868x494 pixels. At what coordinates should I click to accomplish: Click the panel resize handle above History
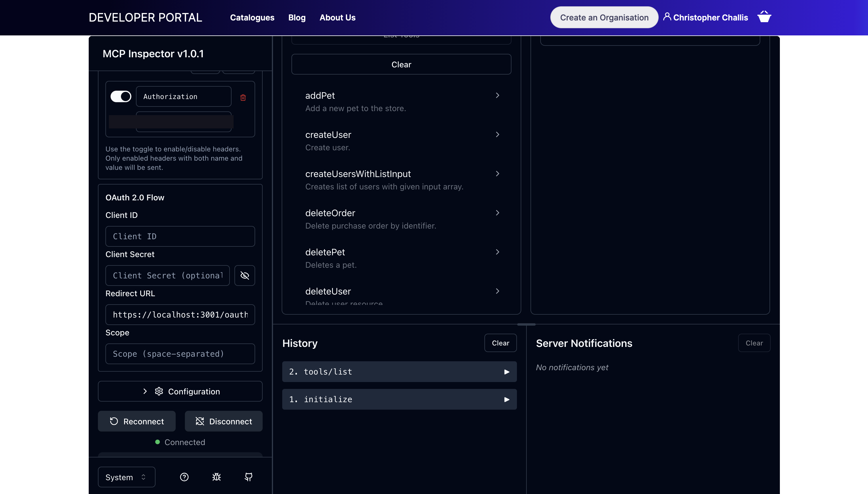(526, 324)
